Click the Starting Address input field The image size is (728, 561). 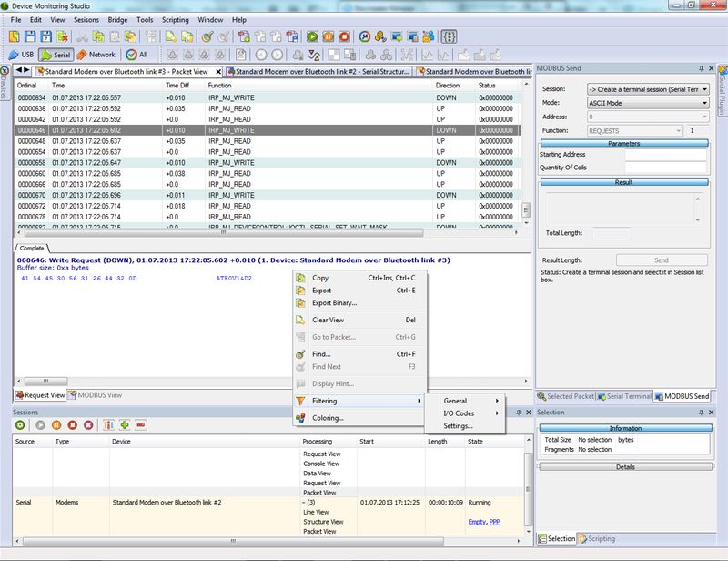point(666,154)
